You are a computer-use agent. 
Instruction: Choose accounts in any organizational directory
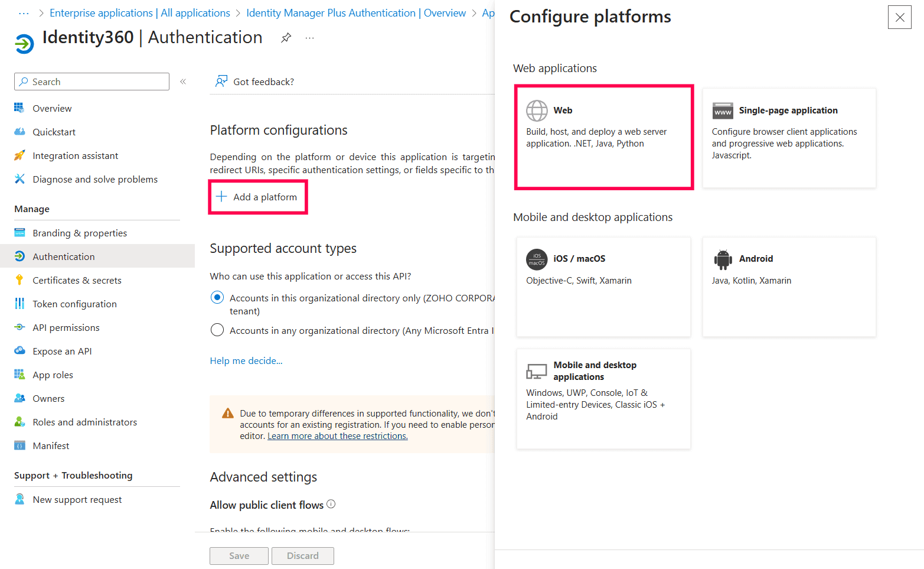[217, 330]
